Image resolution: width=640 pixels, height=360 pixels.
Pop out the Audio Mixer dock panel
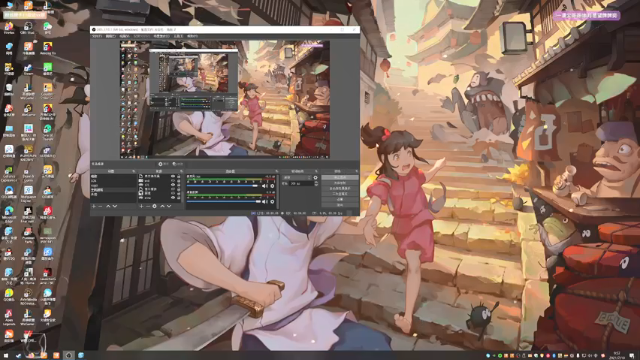point(276,171)
